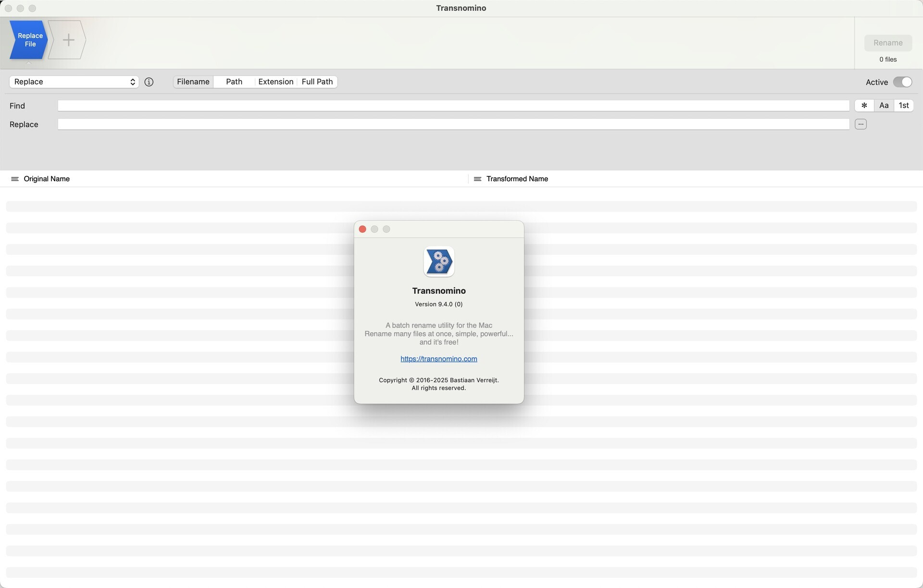Click the info icon beside Replace dropdown
923x588 pixels.
[149, 82]
